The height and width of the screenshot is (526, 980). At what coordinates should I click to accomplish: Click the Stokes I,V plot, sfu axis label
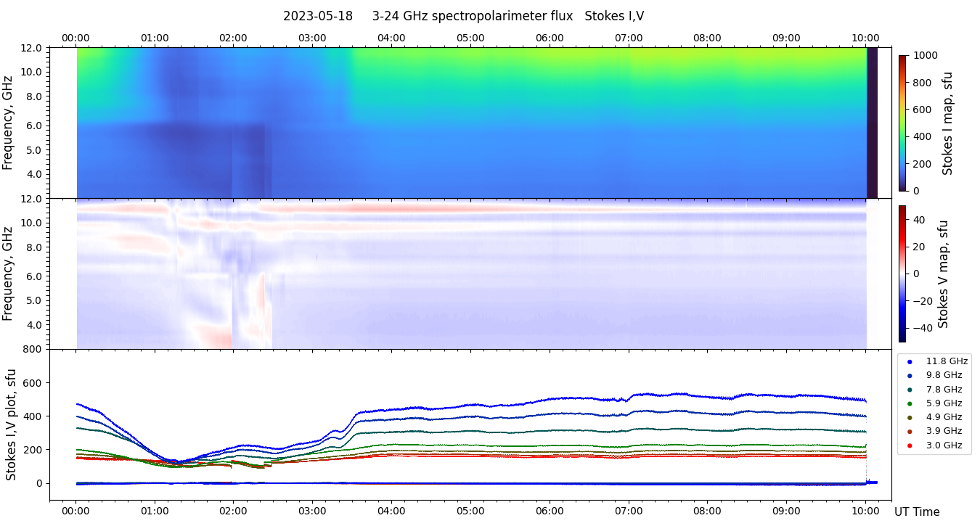(x=12, y=424)
